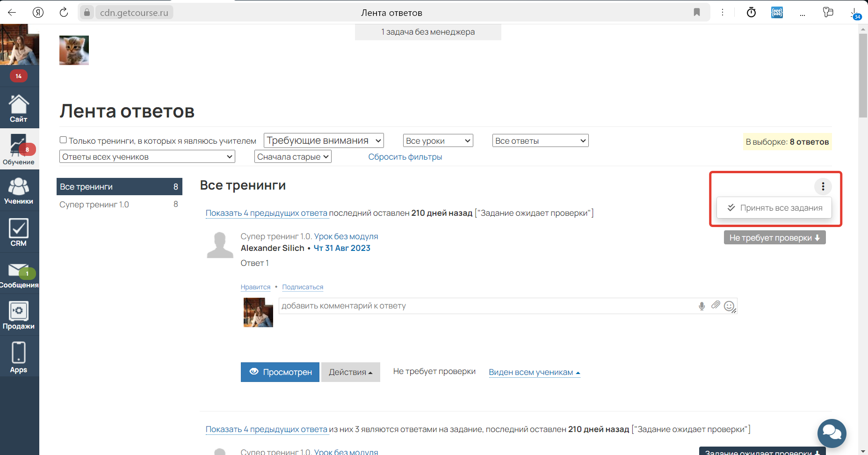This screenshot has width=868, height=455.
Task: Select 'Супер тренинг 1.0' in training list
Action: coord(94,205)
